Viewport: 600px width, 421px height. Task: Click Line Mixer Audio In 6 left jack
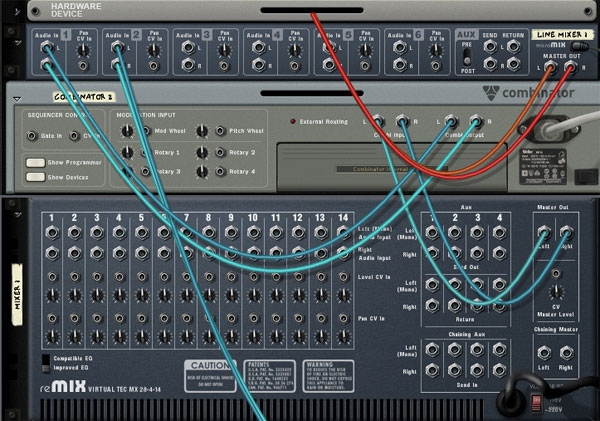[x=399, y=48]
